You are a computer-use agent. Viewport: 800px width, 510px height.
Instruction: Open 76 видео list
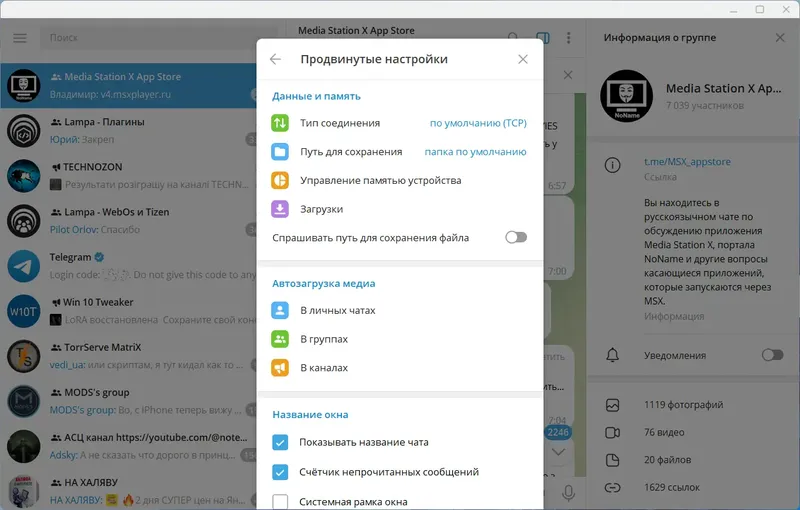(694, 432)
